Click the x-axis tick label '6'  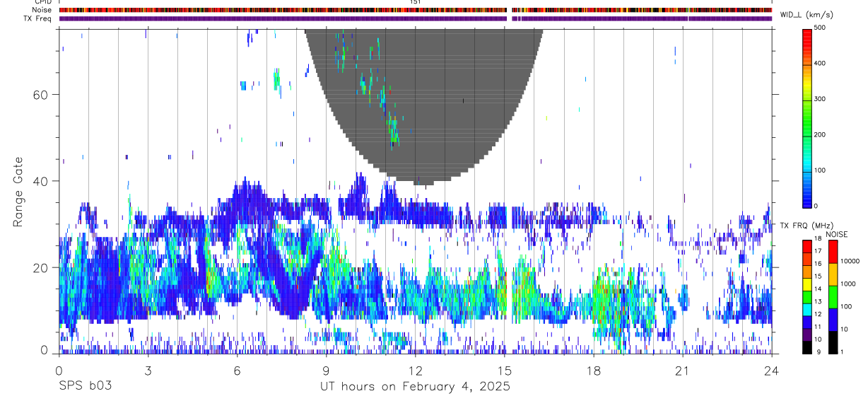tap(237, 370)
